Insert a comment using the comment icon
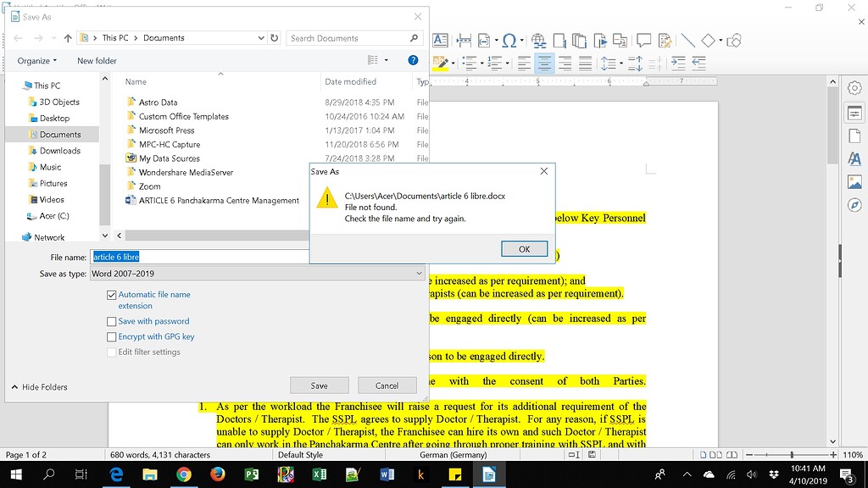Viewport: 868px width, 488px height. pyautogui.click(x=643, y=40)
